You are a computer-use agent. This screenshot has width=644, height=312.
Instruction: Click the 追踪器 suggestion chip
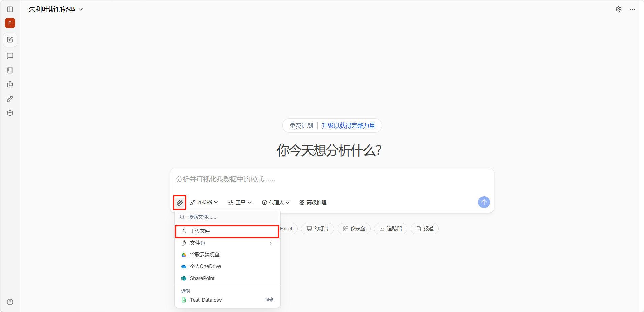click(x=390, y=229)
